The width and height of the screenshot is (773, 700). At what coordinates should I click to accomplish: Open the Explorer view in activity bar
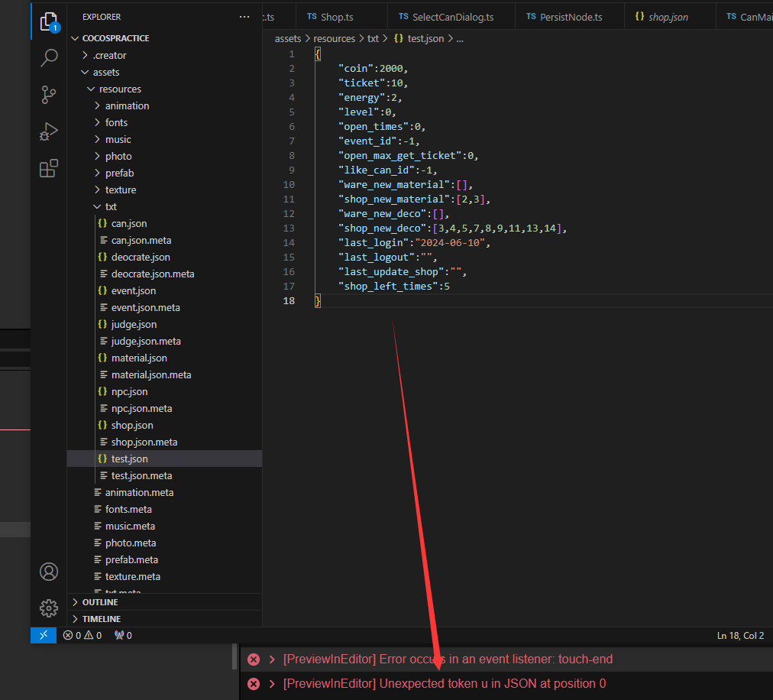click(49, 21)
